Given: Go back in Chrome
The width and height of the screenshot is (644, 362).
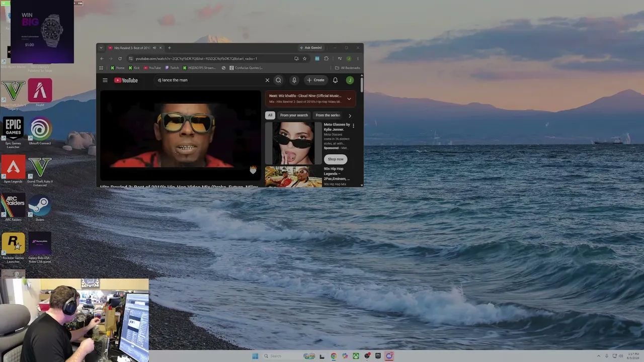Looking at the screenshot, I should (102, 58).
